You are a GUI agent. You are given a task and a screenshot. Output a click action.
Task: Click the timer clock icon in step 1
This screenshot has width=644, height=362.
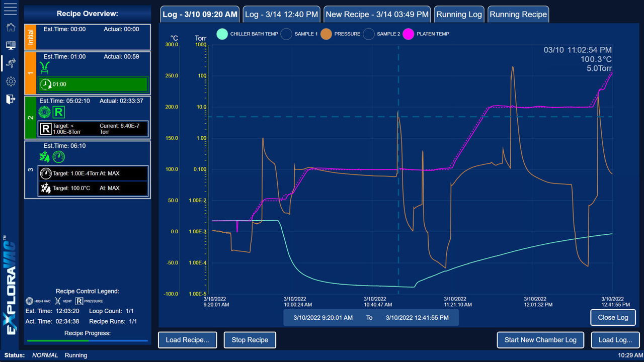click(46, 84)
